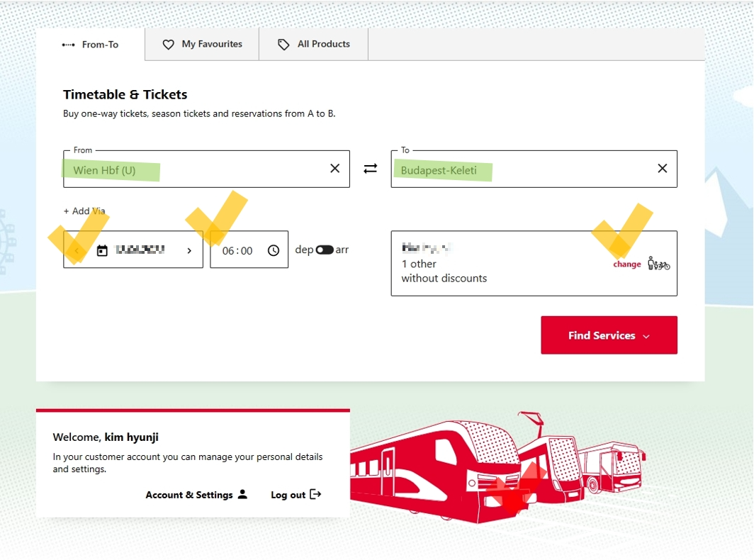Add a via station
Viewport: 754px width, 560px height.
[x=84, y=211]
